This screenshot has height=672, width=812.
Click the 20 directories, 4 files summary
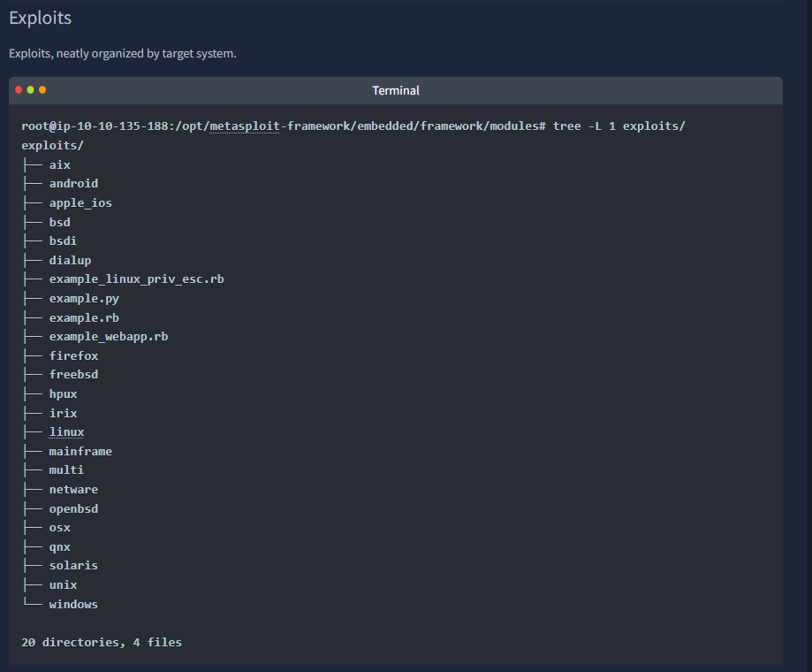coord(102,643)
